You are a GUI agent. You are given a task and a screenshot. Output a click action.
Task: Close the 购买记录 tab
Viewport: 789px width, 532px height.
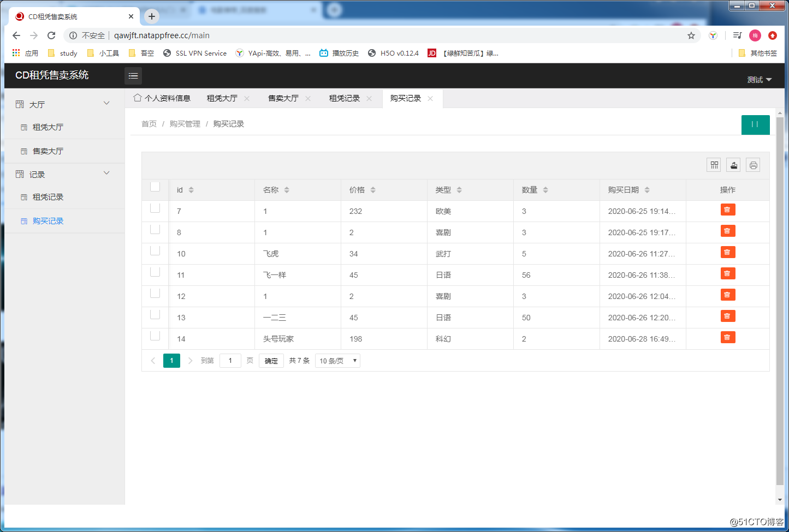(430, 99)
